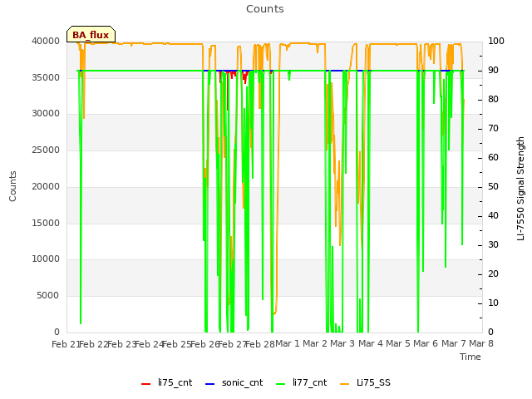Click the 10 signal strength tick label
Viewport: 532px width, 399px height.
pyautogui.click(x=493, y=303)
